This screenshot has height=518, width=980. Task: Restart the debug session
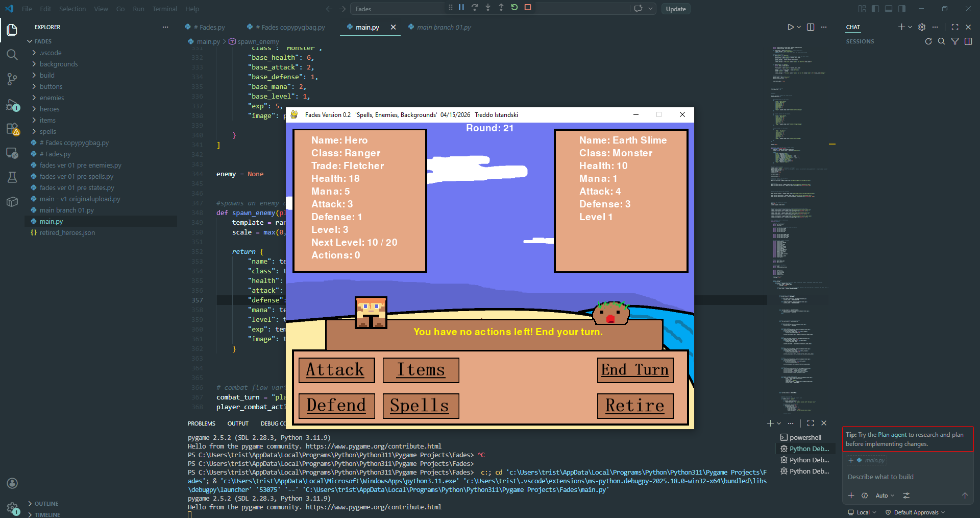514,8
